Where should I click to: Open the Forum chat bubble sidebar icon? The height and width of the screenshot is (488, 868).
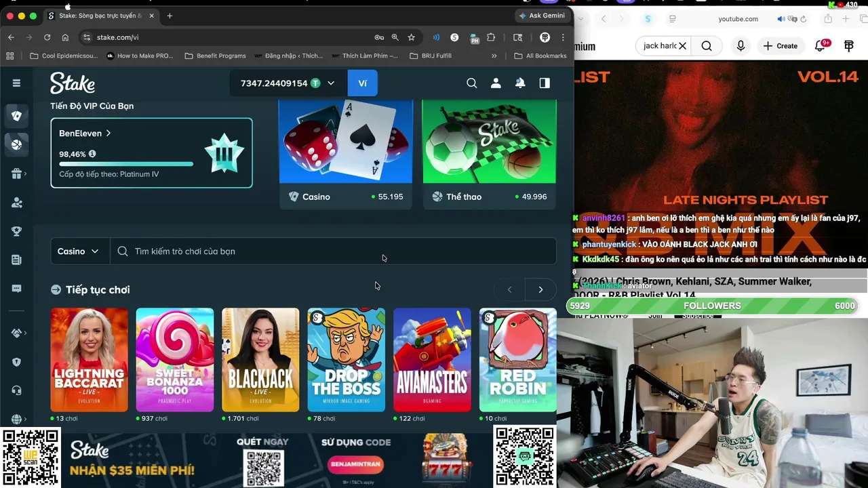[17, 288]
